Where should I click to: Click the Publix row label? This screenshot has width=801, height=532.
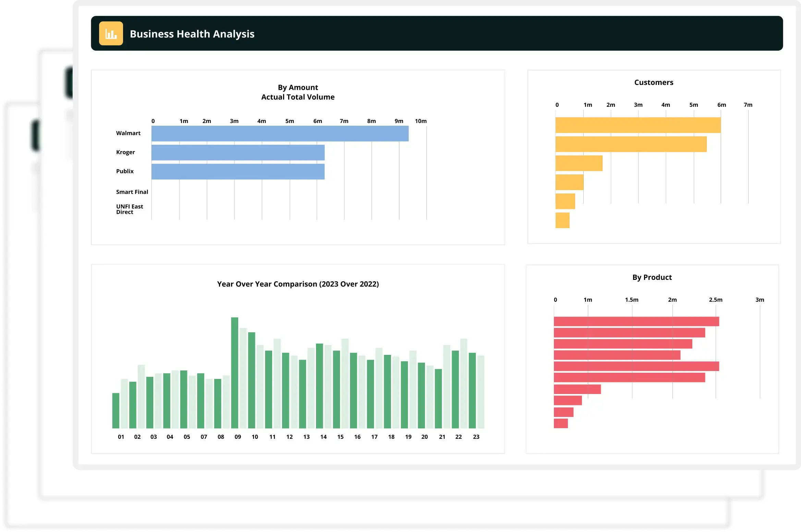[125, 171]
